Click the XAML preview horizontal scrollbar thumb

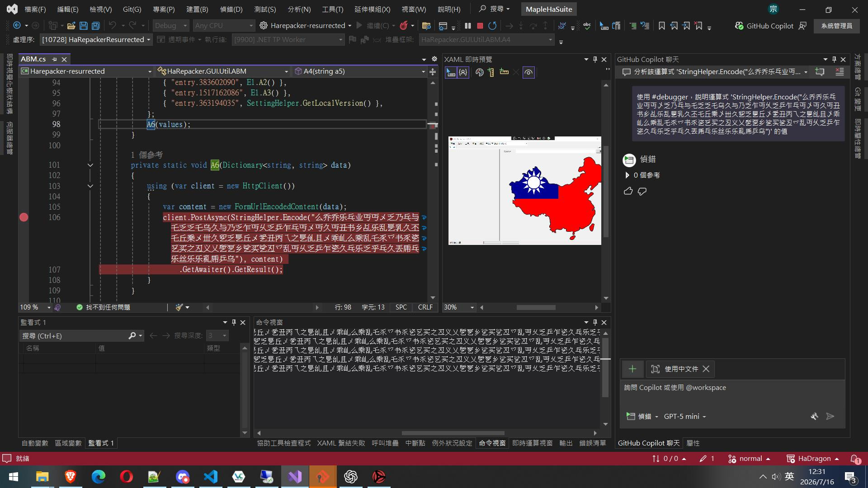click(x=536, y=307)
